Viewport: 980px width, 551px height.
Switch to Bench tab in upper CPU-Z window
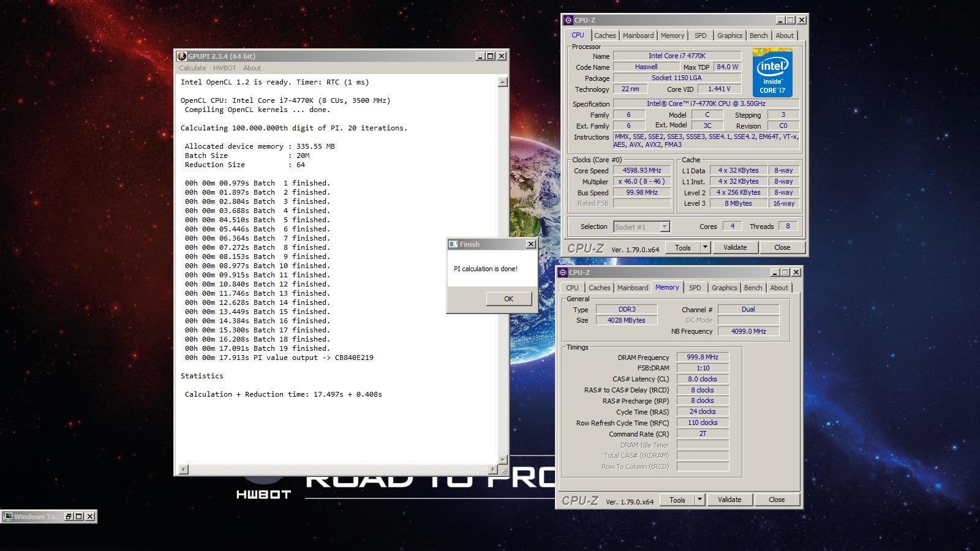tap(758, 36)
